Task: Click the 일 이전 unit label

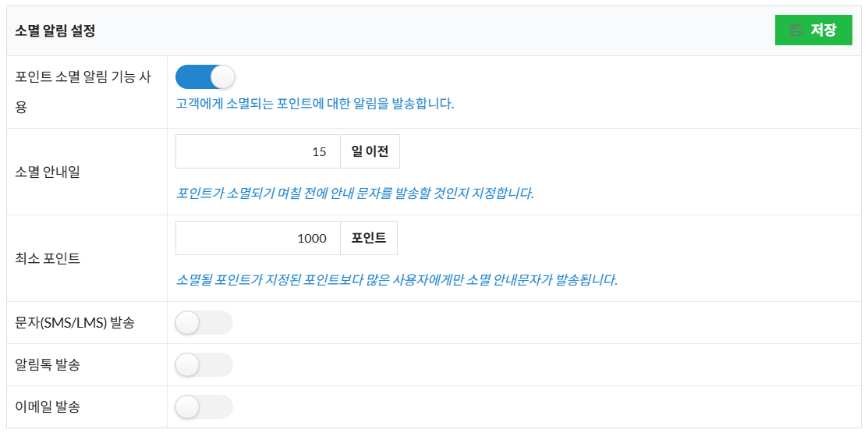Action: tap(370, 151)
